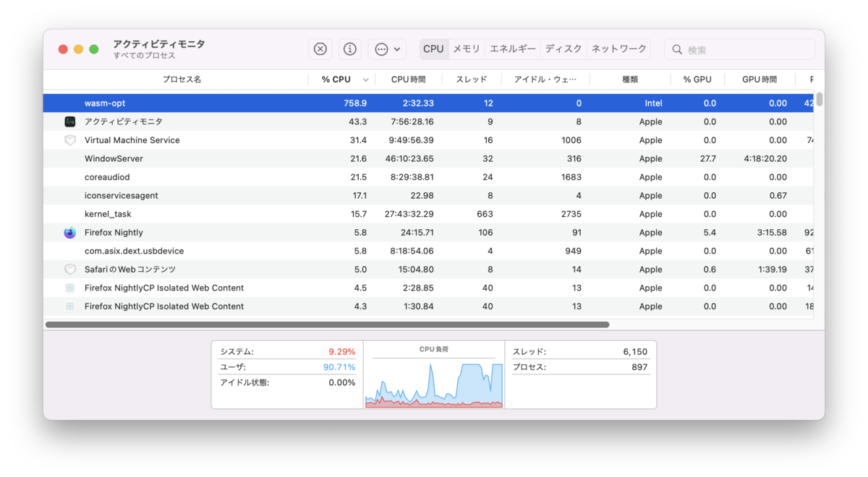The width and height of the screenshot is (868, 477).
Task: Switch to the CPU tab
Action: point(433,49)
